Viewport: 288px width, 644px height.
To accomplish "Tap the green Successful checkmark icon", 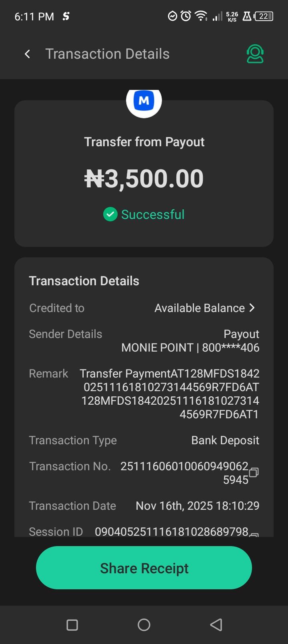I will pyautogui.click(x=110, y=215).
